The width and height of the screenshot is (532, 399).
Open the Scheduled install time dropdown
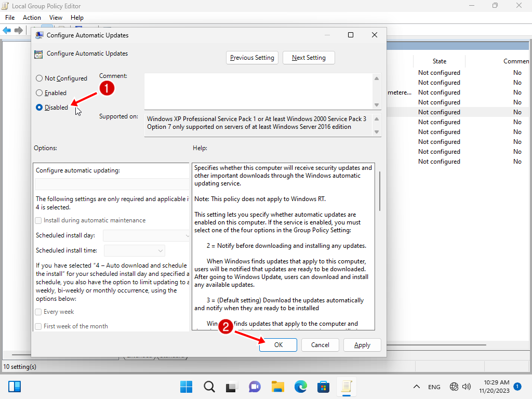[x=135, y=250]
